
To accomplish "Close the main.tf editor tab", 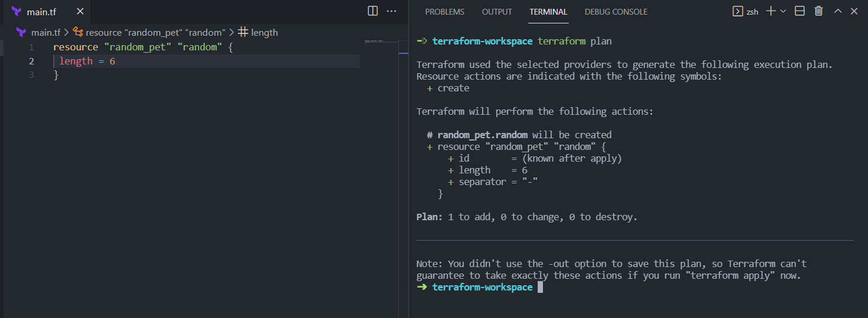I will 80,12.
